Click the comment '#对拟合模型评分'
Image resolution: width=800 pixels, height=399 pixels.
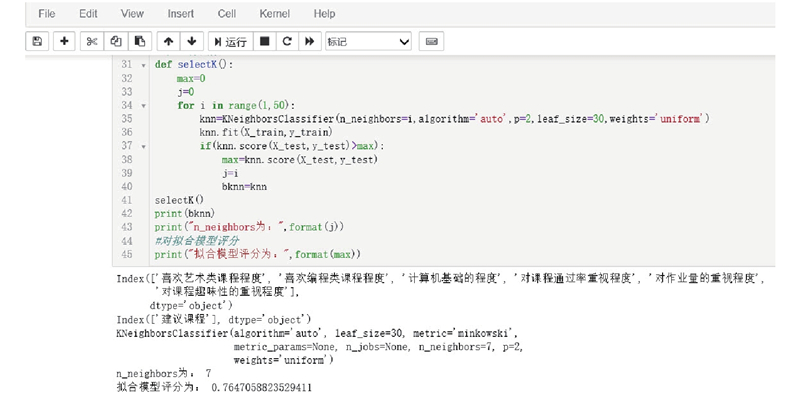(x=197, y=240)
